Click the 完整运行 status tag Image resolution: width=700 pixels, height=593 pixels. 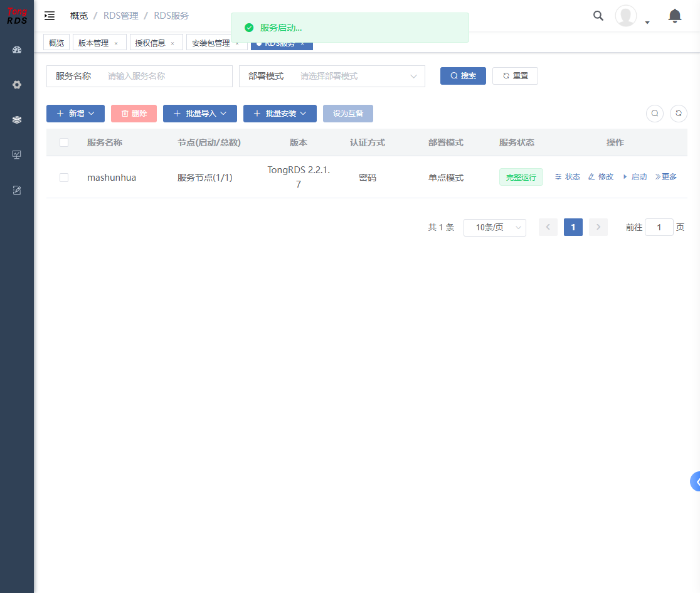coord(521,178)
